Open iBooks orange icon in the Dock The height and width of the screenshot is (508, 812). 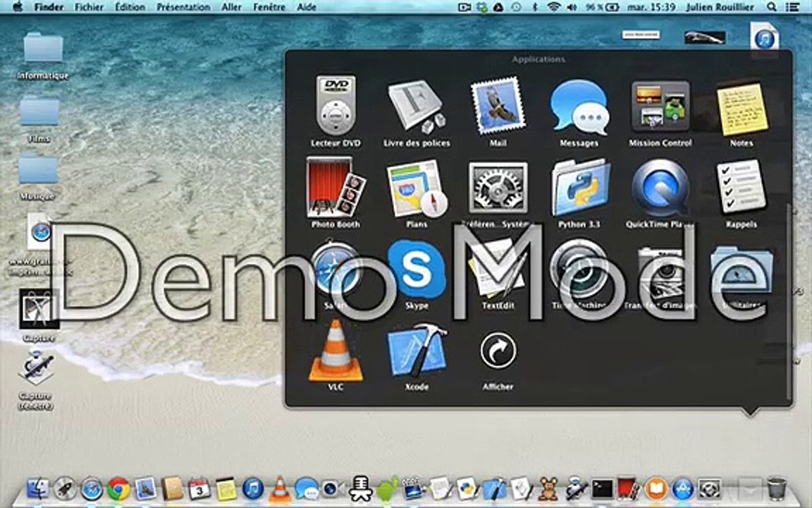tap(656, 489)
